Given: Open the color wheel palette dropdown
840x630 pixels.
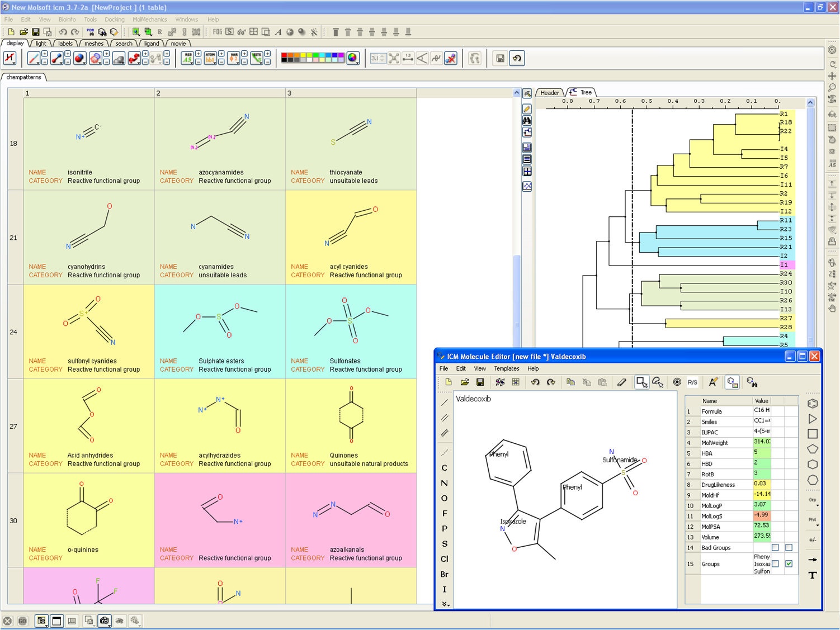Looking at the screenshot, I should pos(353,58).
